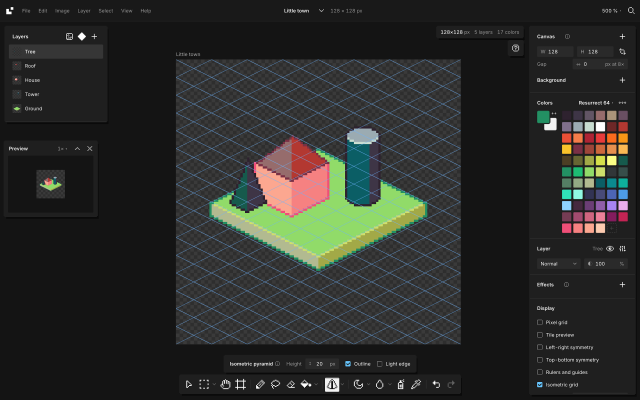Open the Layer menu
This screenshot has width=640, height=400.
tap(84, 11)
